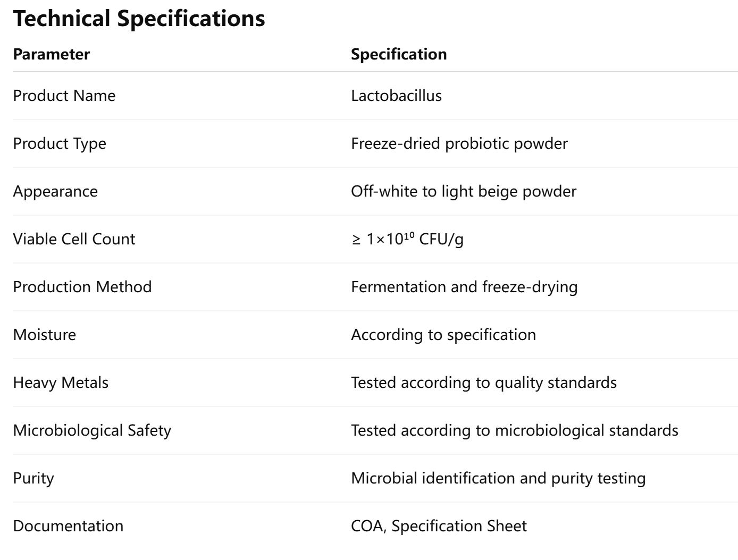The width and height of the screenshot is (738, 560).
Task: Click the COA, Specification Sheet value
Action: click(439, 526)
